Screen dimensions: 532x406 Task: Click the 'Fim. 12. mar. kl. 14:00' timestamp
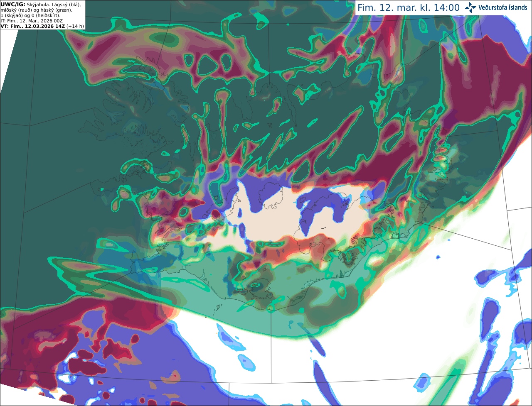409,7
